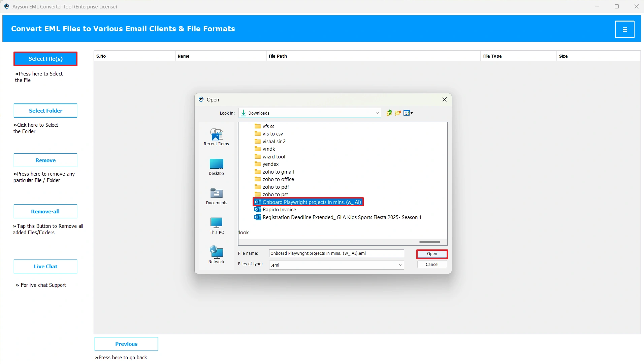
Task: Click inside the File name input field
Action: pos(336,253)
